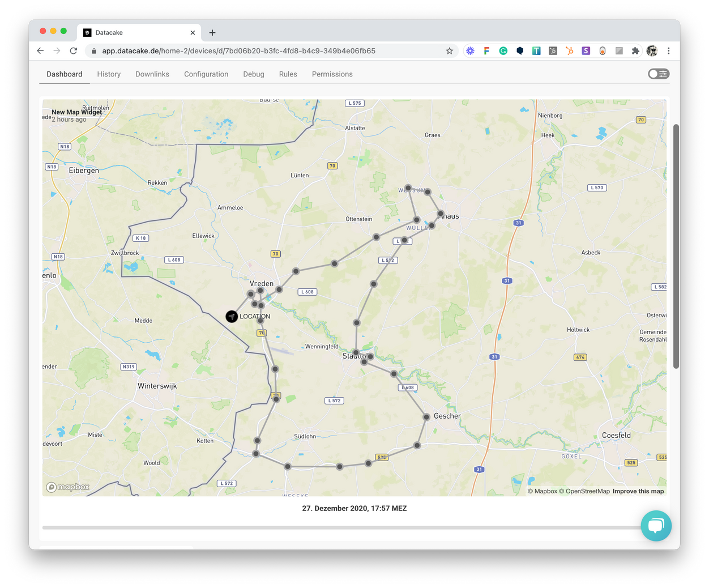Open the browser extensions puzzle icon
Image resolution: width=709 pixels, height=588 pixels.
[x=635, y=50]
